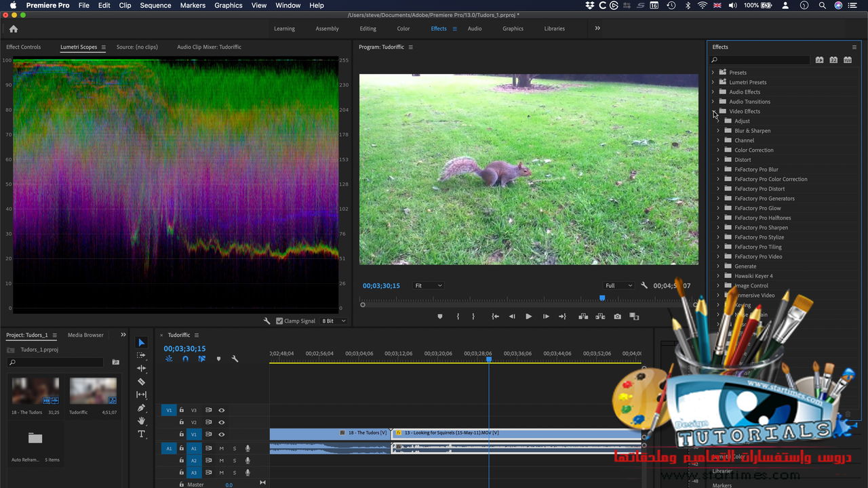Viewport: 868px width, 488px height.
Task: Toggle snap magnet in timeline
Action: pyautogui.click(x=185, y=359)
